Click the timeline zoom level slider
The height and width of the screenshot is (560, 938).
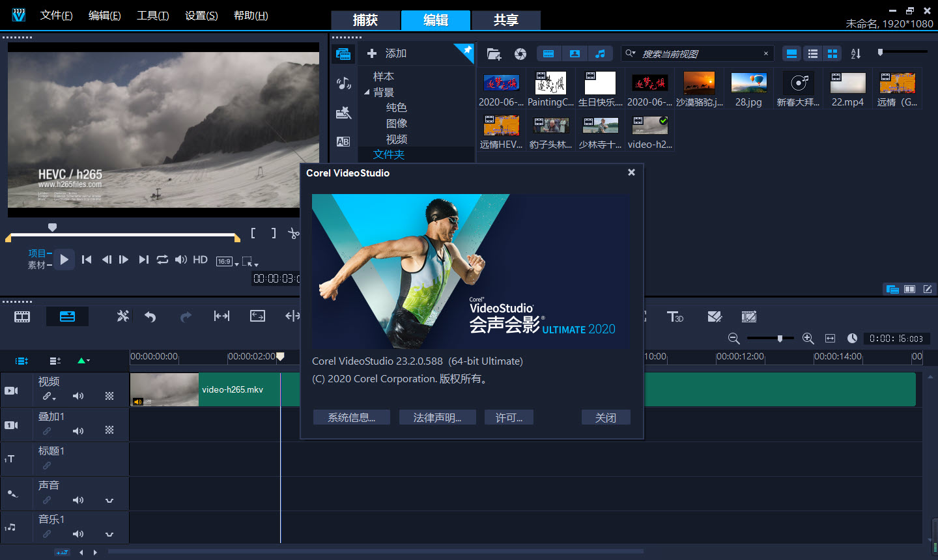tap(779, 339)
